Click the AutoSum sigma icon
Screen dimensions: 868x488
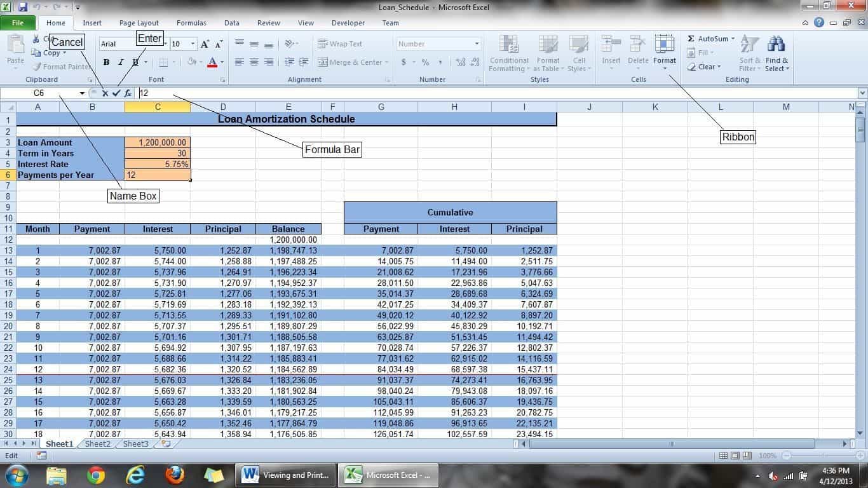691,39
